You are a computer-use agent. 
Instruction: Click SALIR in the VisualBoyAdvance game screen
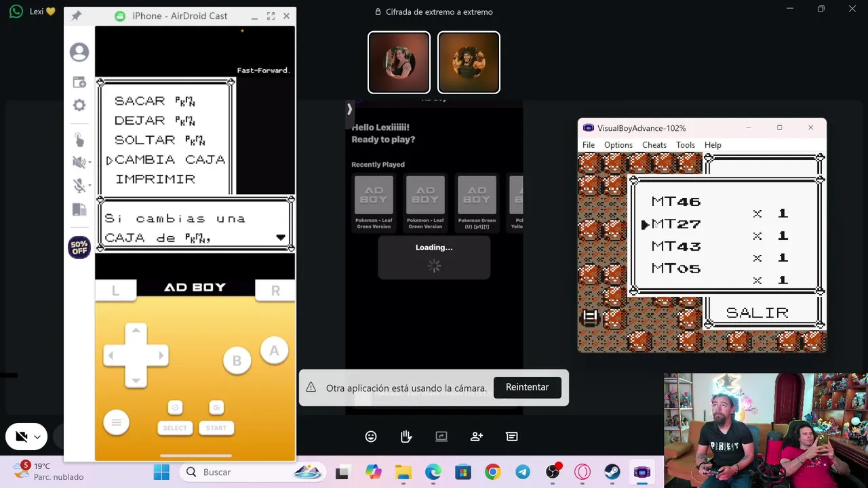click(757, 312)
